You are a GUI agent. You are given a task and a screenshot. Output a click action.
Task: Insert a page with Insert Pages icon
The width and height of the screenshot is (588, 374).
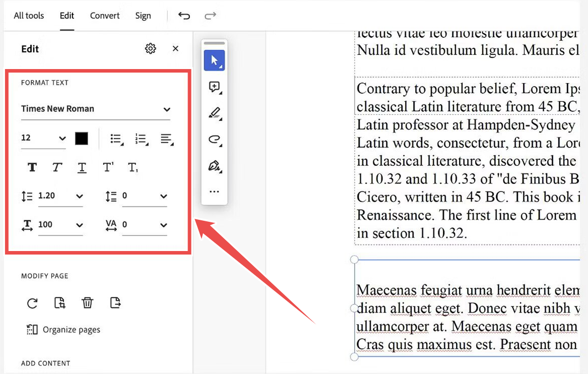pyautogui.click(x=60, y=303)
